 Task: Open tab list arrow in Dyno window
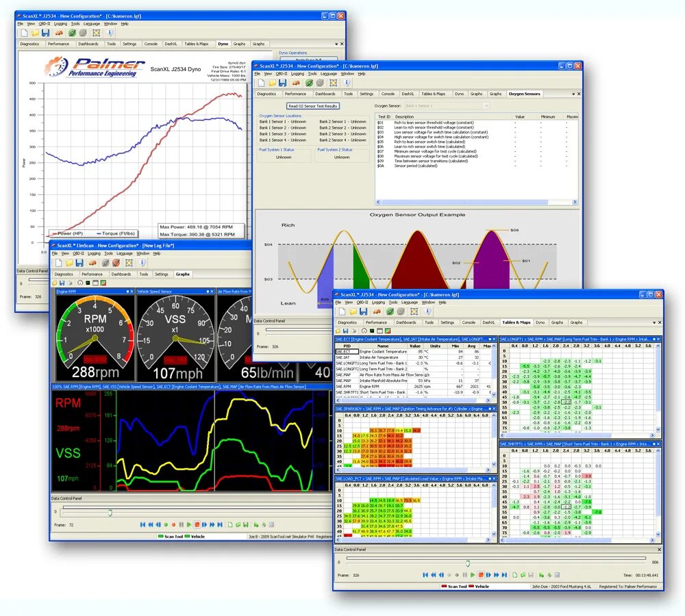pyautogui.click(x=336, y=44)
